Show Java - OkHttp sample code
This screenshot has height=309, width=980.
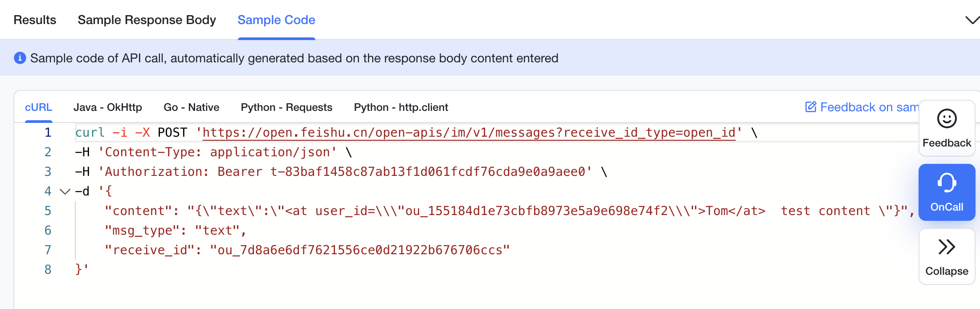pyautogui.click(x=108, y=107)
